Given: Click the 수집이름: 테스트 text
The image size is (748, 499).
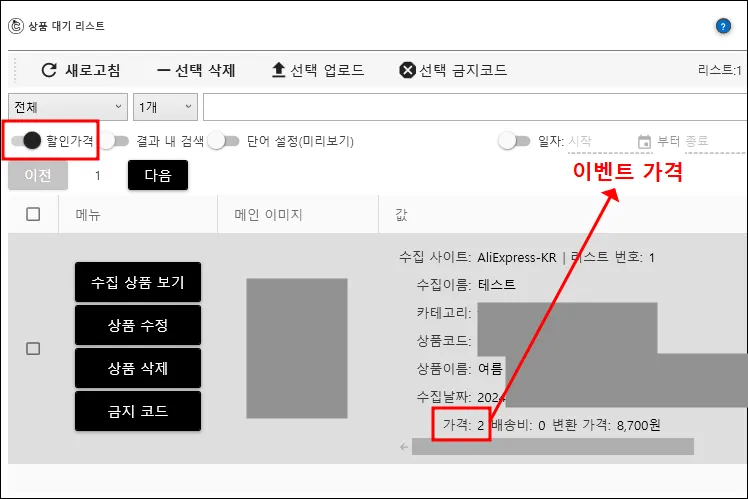Looking at the screenshot, I should [x=466, y=285].
